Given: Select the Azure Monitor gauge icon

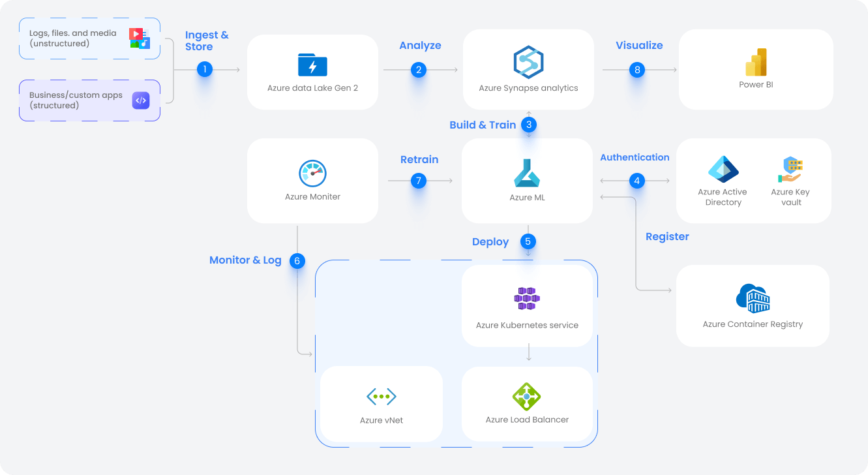Looking at the screenshot, I should click(312, 172).
